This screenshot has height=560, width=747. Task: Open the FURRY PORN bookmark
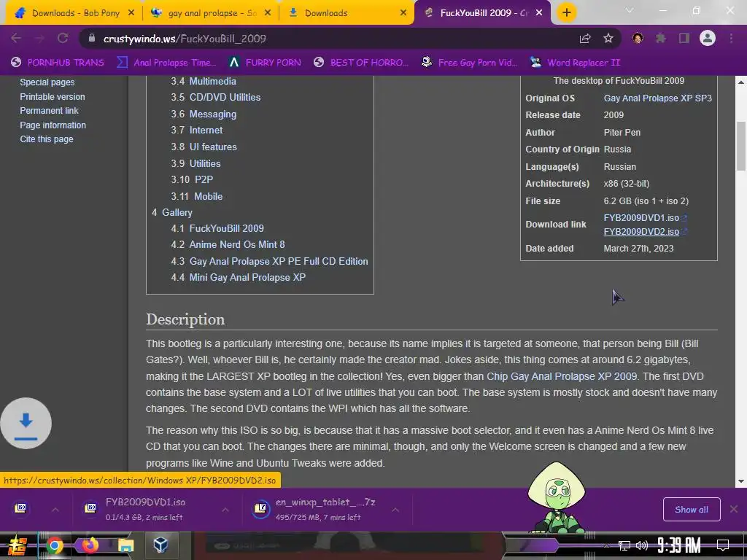pyautogui.click(x=265, y=63)
